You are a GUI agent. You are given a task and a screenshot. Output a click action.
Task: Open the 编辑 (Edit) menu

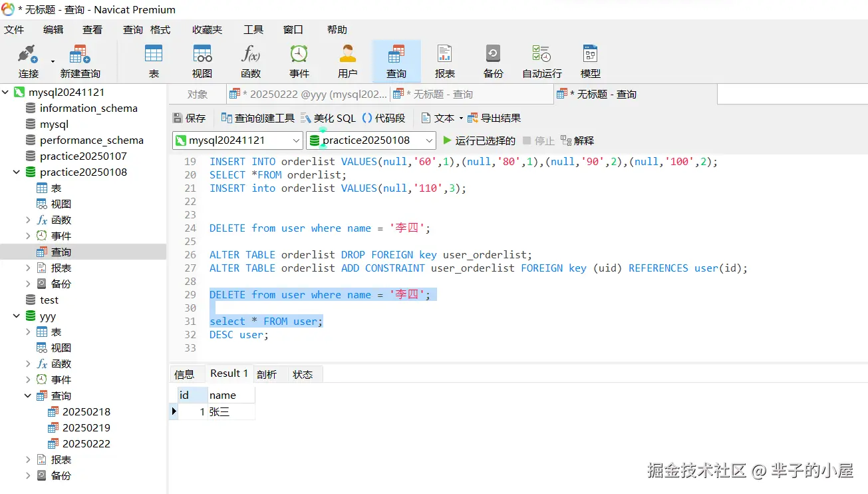point(53,29)
